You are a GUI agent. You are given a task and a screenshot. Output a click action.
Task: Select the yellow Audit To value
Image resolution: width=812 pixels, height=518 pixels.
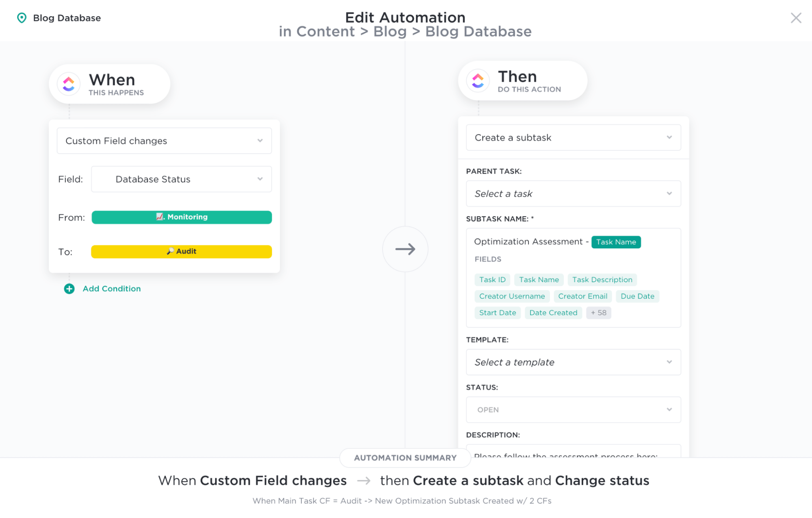(182, 252)
